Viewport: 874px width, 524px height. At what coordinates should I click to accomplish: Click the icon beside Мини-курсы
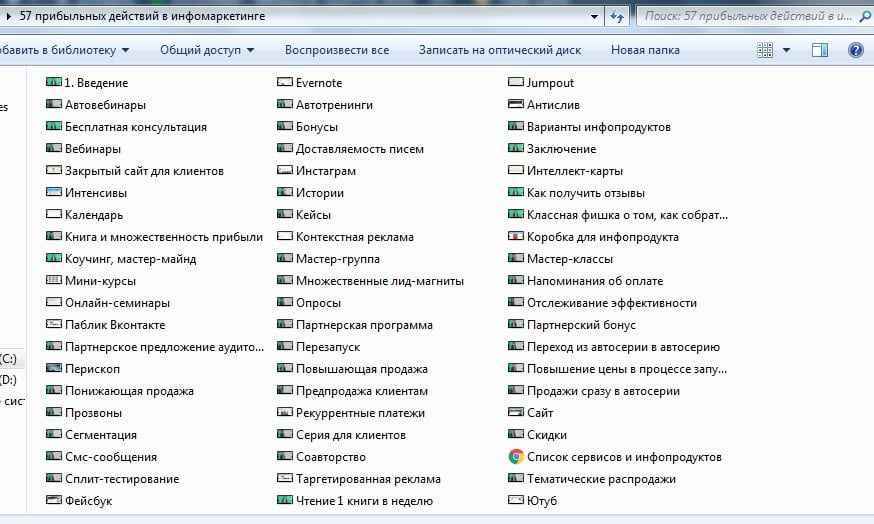pyautogui.click(x=54, y=280)
